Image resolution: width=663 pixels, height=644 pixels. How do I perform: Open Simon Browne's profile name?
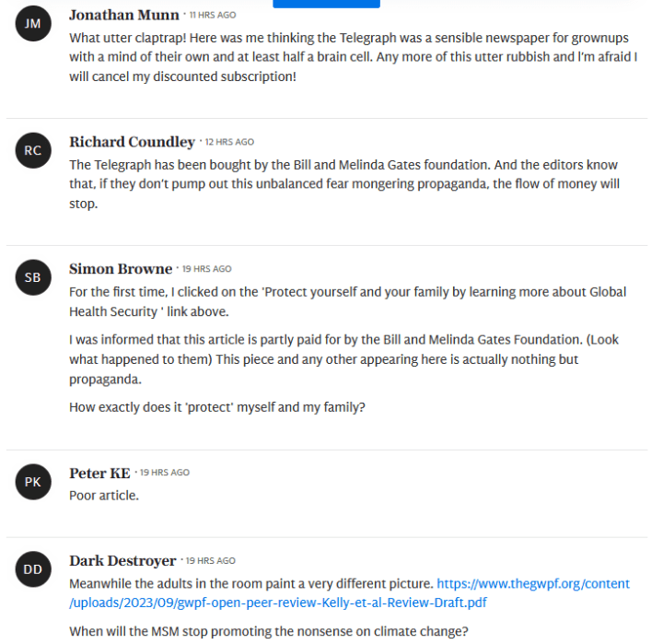(x=121, y=269)
